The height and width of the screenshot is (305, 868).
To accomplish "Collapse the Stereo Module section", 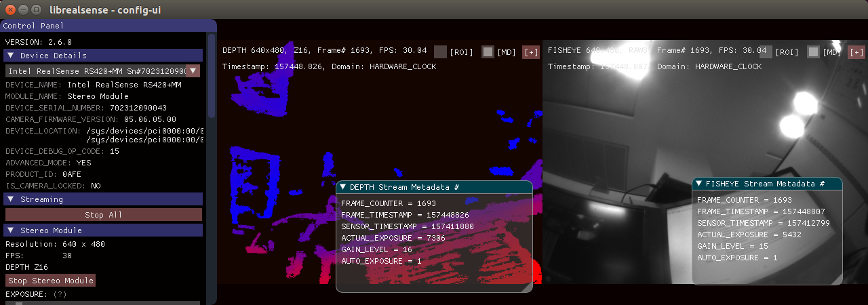I will (x=11, y=230).
